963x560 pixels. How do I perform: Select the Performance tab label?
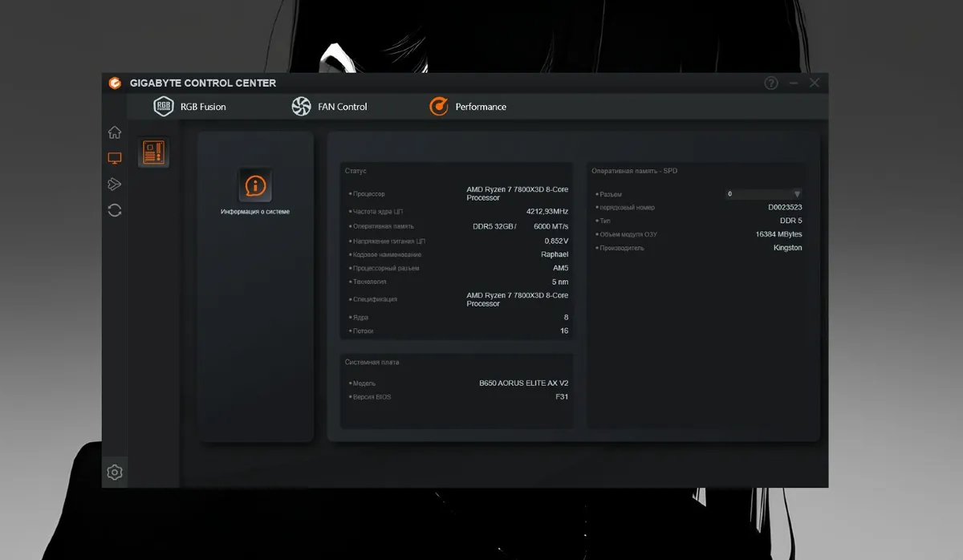(481, 107)
